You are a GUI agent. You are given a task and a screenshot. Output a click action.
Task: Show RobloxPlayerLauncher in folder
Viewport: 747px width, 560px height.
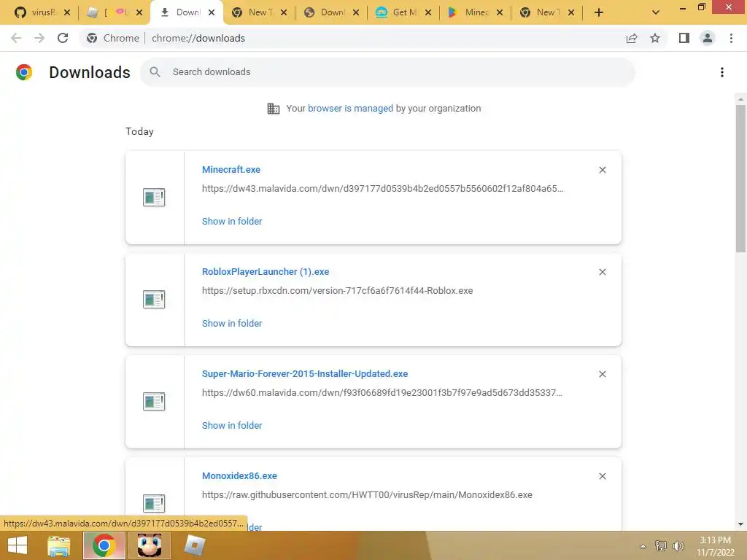[x=232, y=323]
